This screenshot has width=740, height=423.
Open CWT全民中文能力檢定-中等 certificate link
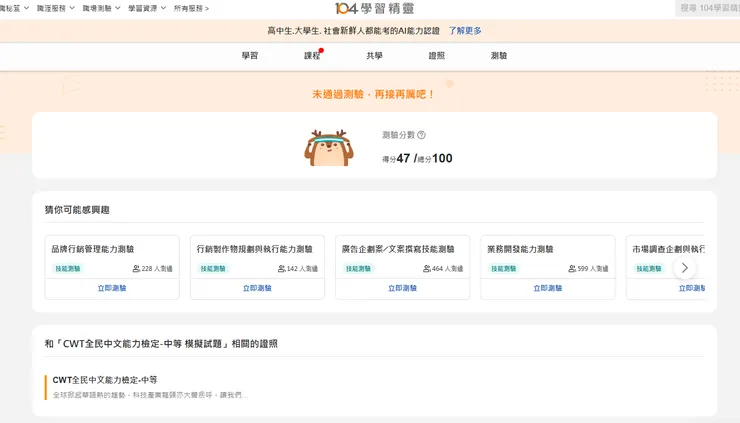pos(105,380)
